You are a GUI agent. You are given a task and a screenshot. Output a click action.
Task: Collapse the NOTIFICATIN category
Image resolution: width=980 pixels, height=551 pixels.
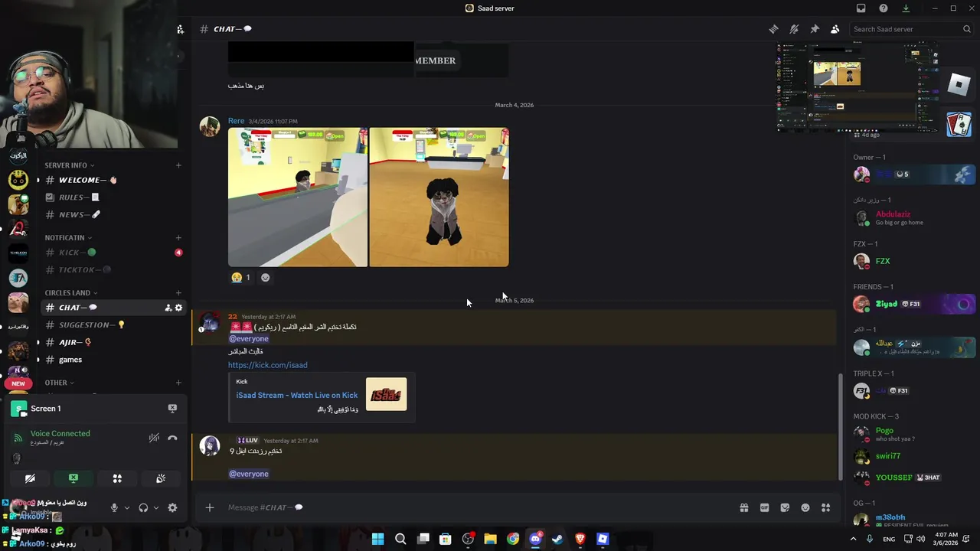[x=68, y=238]
